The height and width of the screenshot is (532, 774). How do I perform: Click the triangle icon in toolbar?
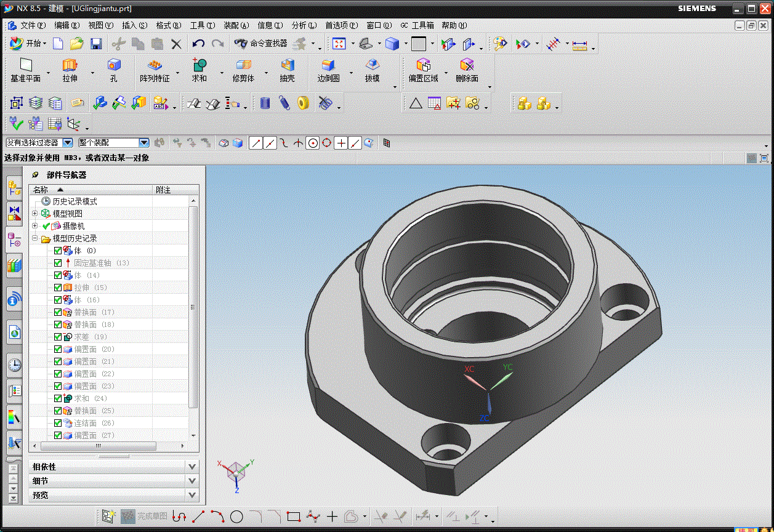click(x=416, y=103)
